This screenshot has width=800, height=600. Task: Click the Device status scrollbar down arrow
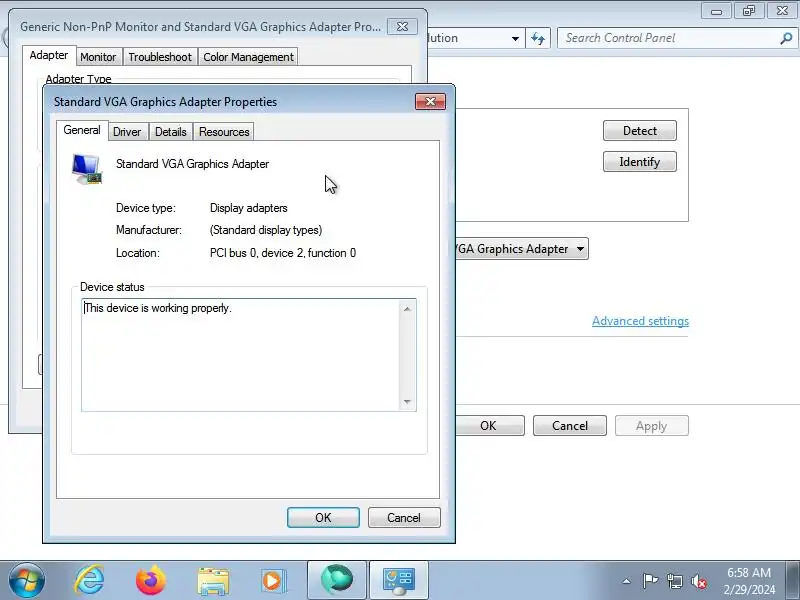pos(407,402)
